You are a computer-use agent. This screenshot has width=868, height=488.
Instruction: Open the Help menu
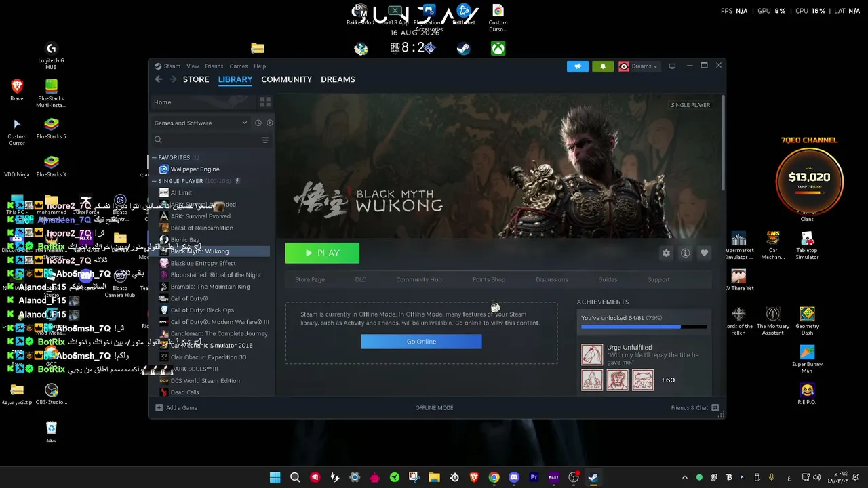pos(260,66)
